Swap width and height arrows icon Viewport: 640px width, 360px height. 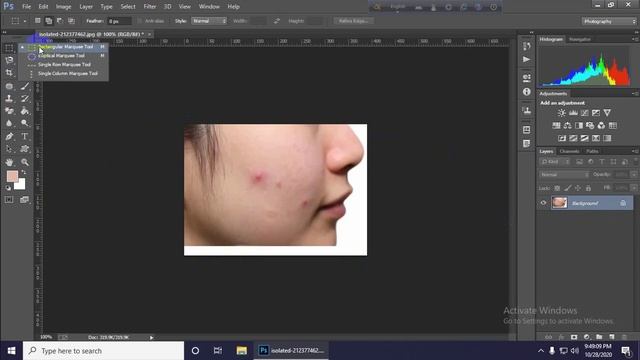point(277,21)
